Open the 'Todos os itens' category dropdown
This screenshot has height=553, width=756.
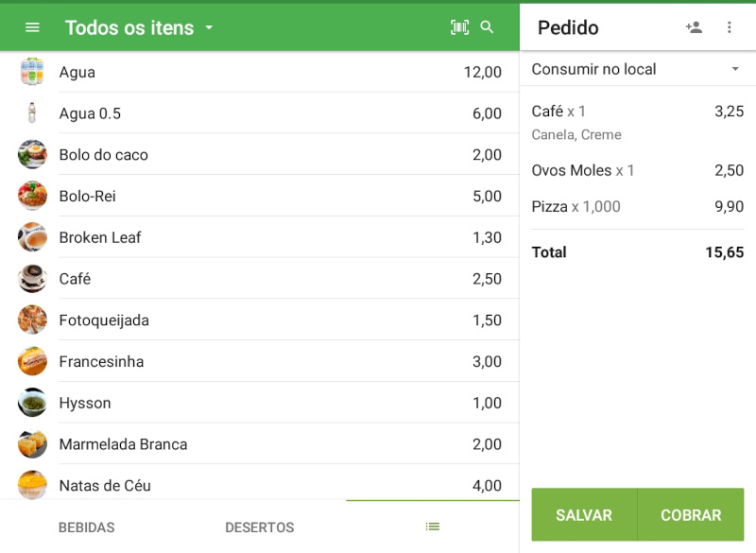[140, 27]
